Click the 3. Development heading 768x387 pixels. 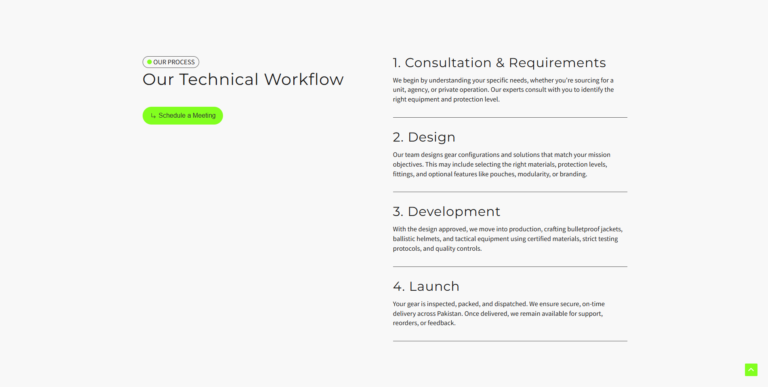(x=446, y=212)
